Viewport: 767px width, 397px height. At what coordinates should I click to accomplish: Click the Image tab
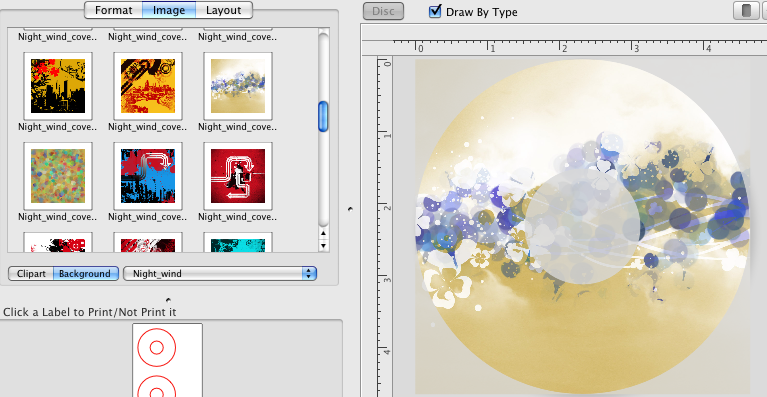[x=169, y=10]
